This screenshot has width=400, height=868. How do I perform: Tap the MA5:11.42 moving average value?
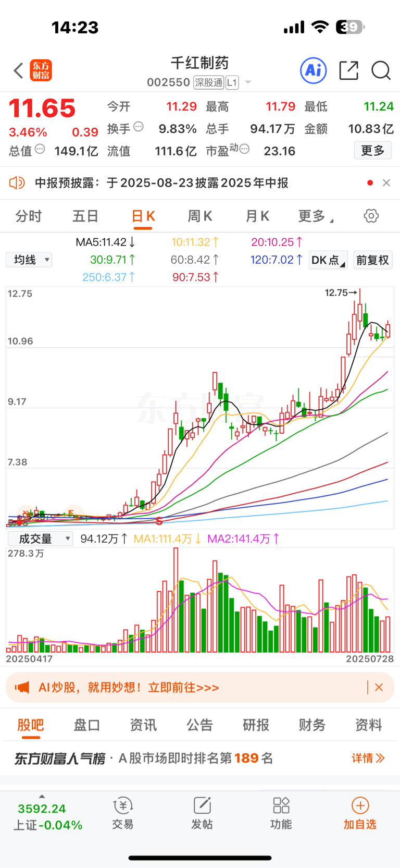(x=105, y=242)
